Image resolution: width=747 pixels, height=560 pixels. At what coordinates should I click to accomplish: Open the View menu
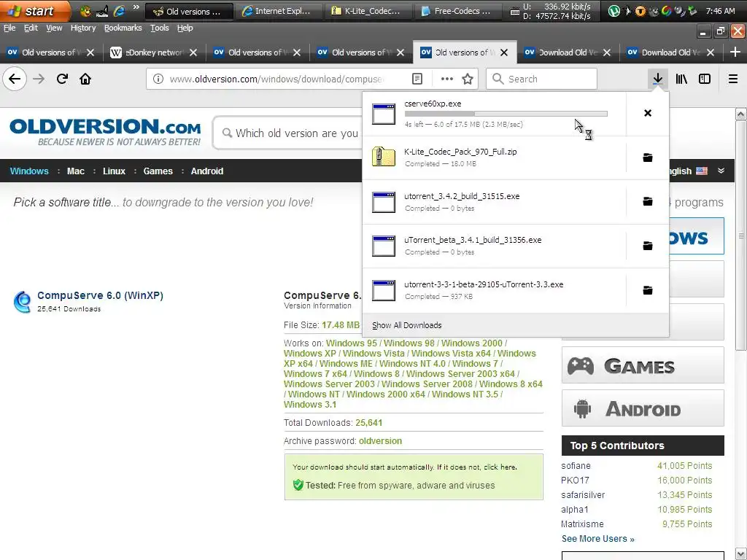(54, 28)
